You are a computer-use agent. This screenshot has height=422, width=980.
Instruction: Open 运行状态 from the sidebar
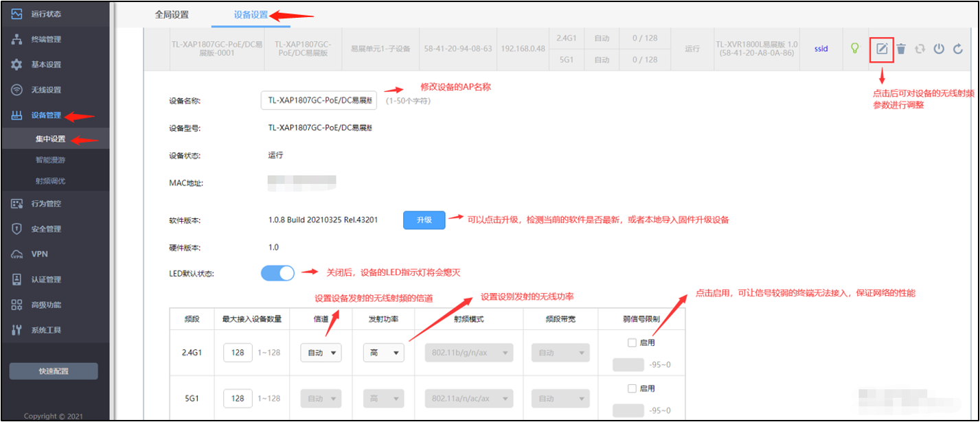click(46, 14)
